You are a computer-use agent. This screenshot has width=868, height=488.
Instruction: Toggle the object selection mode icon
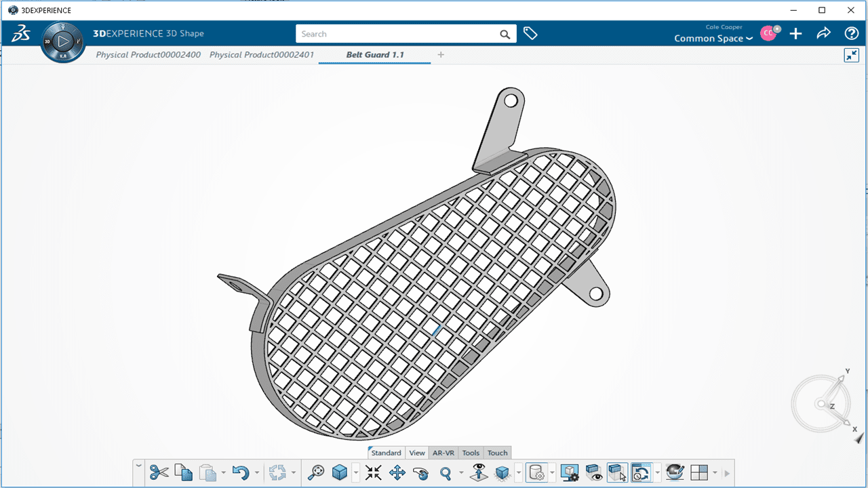pyautogui.click(x=617, y=472)
